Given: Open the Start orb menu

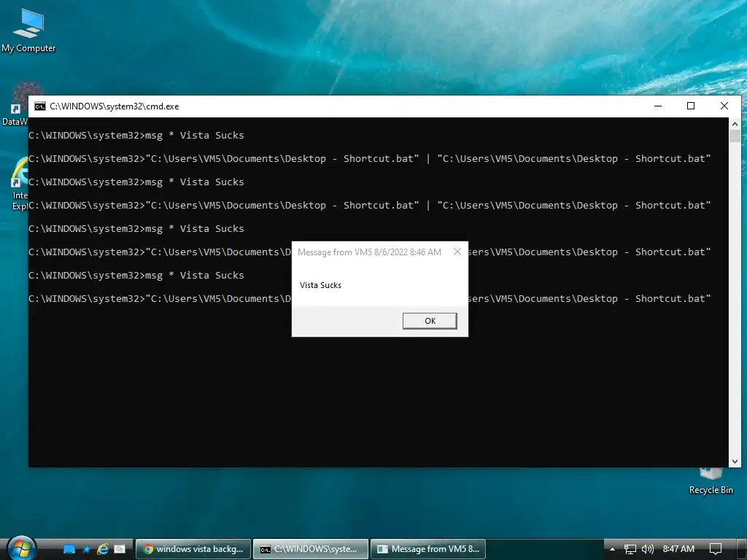Looking at the screenshot, I should 21,548.
